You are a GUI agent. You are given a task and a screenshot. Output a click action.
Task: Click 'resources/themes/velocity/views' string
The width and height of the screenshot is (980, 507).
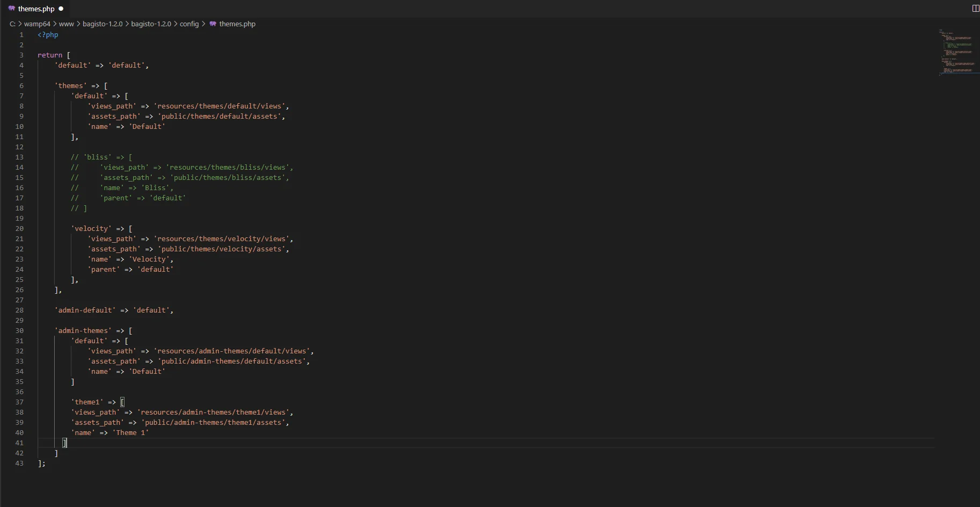tap(222, 239)
